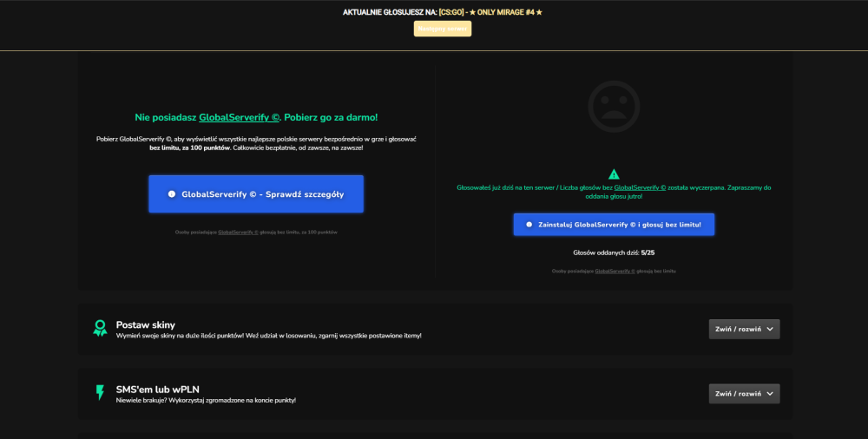Viewport: 868px width, 439px height.
Task: Expand the SMS'em lub wPLN section
Action: 744,394
